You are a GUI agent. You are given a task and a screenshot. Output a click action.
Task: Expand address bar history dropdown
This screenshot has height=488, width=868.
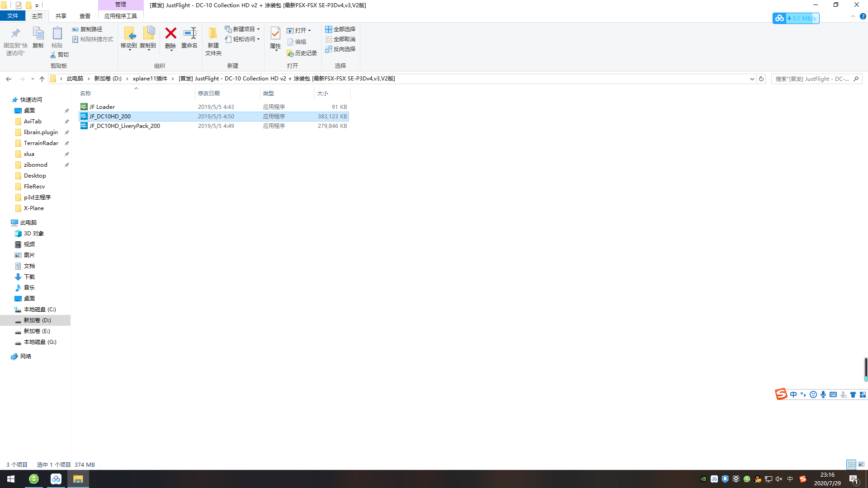click(752, 79)
